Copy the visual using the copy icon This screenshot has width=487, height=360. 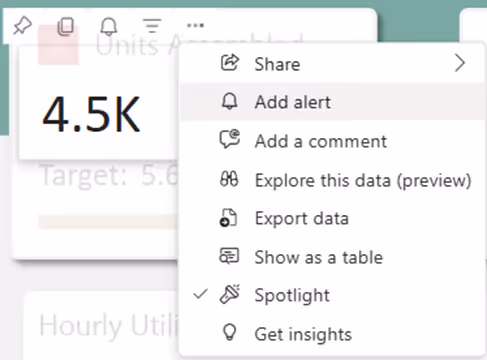tap(66, 26)
